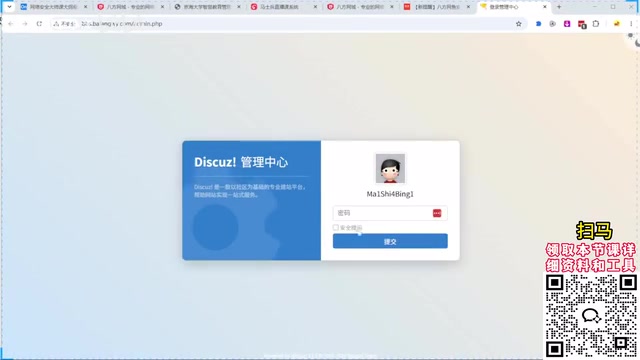Open the purple download extension icon
The width and height of the screenshot is (640, 360).
pos(567,24)
